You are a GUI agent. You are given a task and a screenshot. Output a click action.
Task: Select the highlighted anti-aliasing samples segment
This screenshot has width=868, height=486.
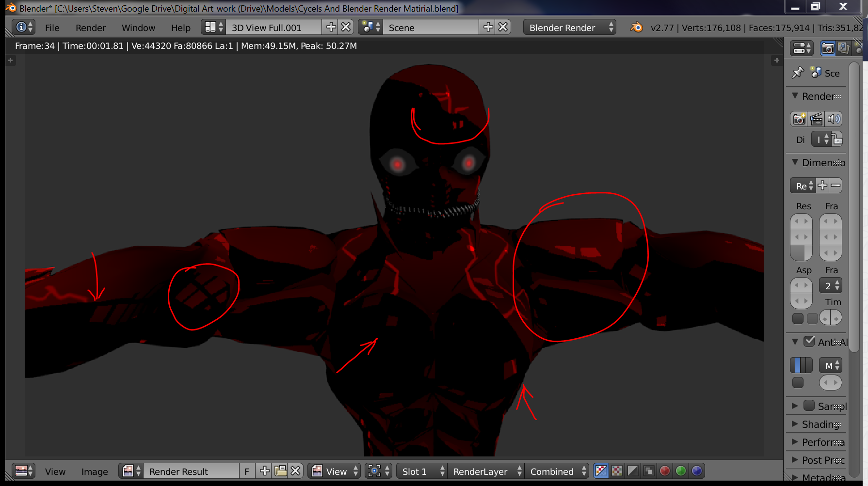[798, 365]
